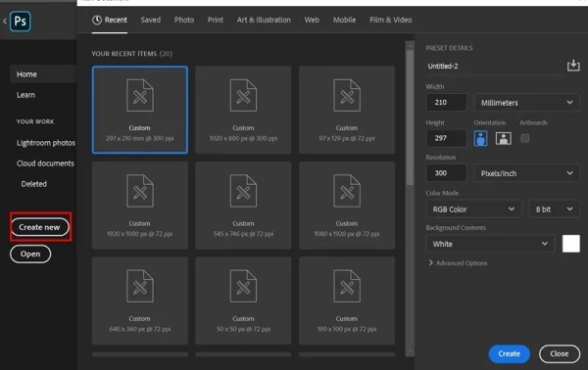Enable the Artboards checkbox
Screen dimensions: 588x370
tap(525, 138)
